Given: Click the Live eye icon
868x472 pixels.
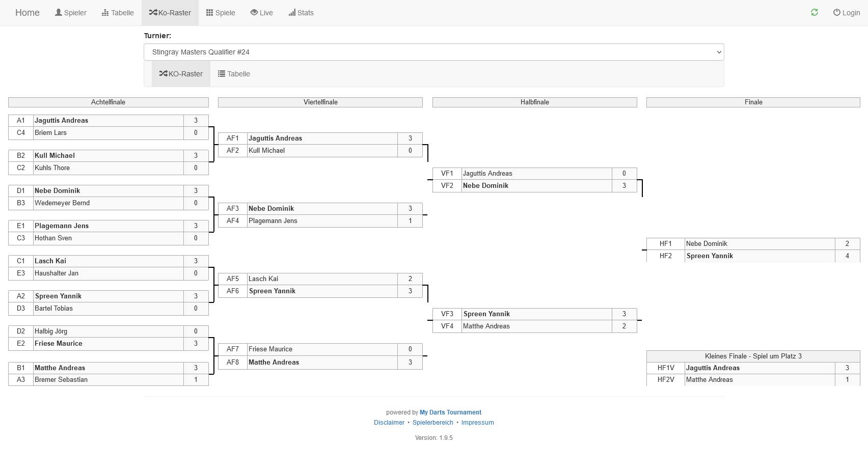Looking at the screenshot, I should (254, 13).
